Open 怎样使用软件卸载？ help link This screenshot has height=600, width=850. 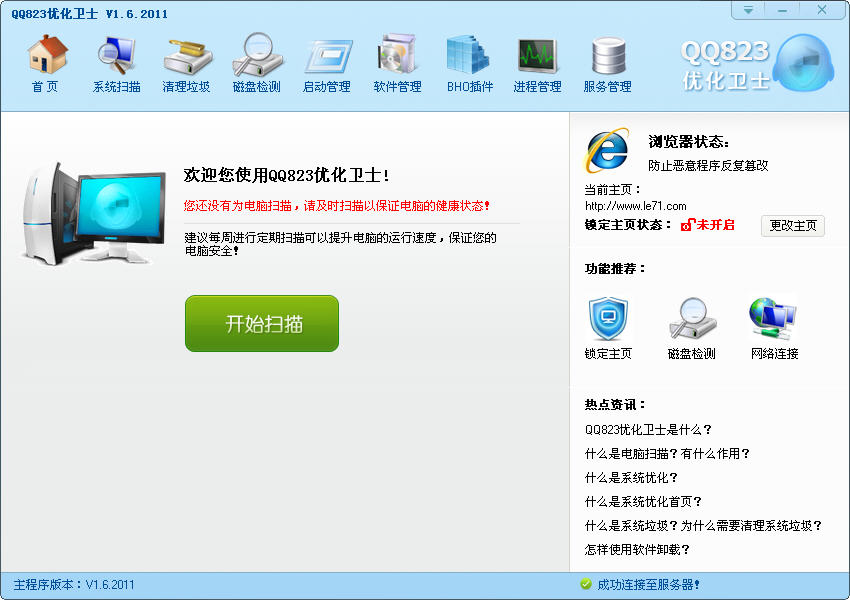click(x=637, y=549)
